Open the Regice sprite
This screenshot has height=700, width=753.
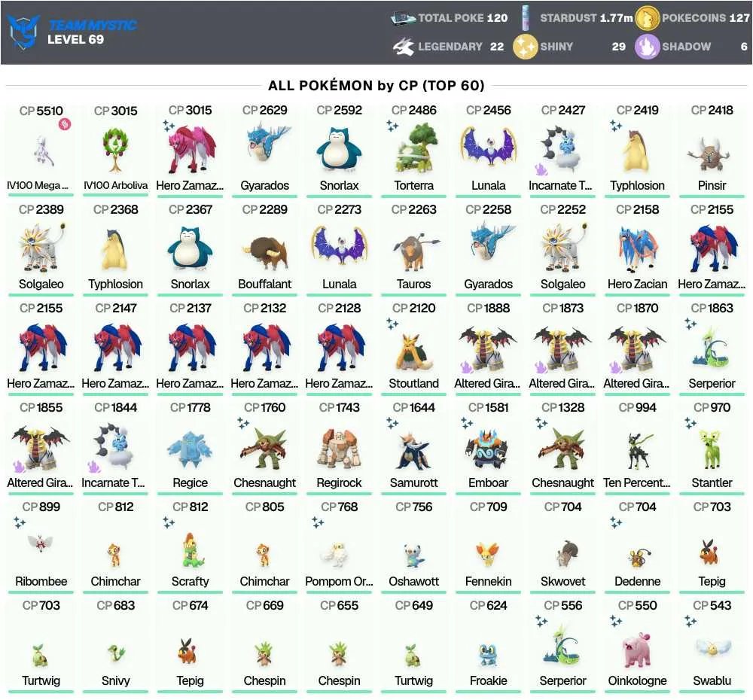[191, 449]
